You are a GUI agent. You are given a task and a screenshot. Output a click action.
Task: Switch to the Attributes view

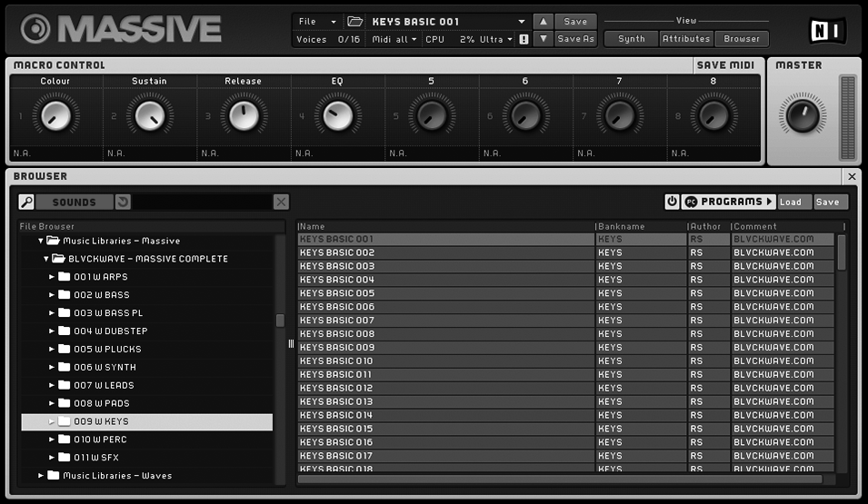[686, 39]
